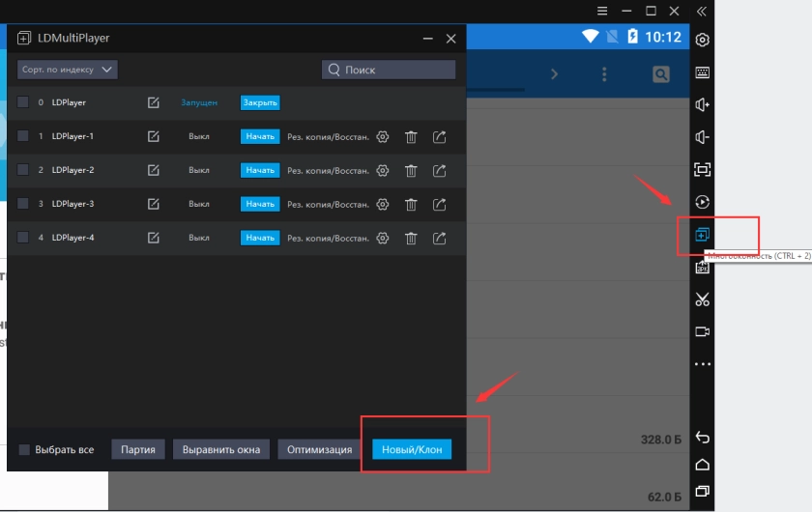Click Закрыть button for LDPlayer 0
The image size is (812, 512).
[x=260, y=102]
